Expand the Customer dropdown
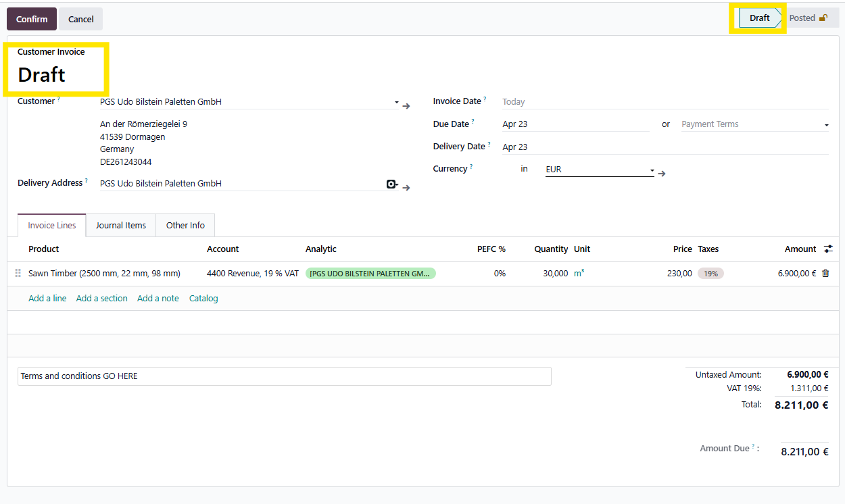This screenshot has width=845, height=504. [396, 103]
